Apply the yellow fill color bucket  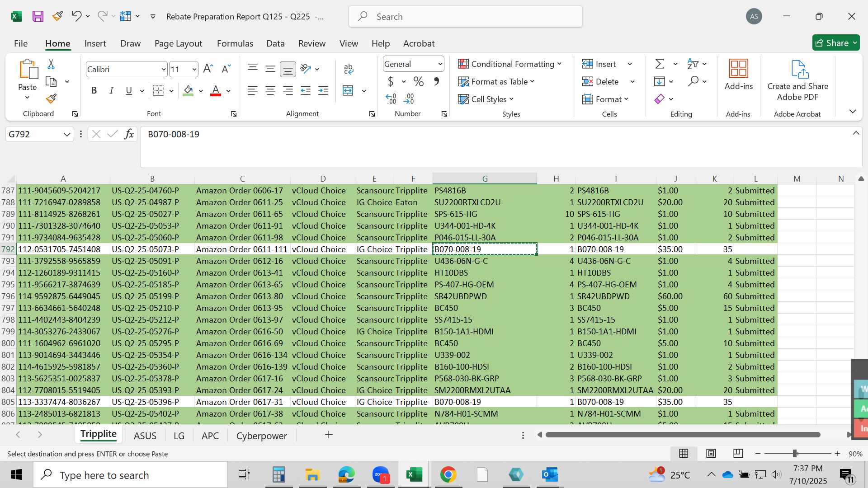point(189,91)
